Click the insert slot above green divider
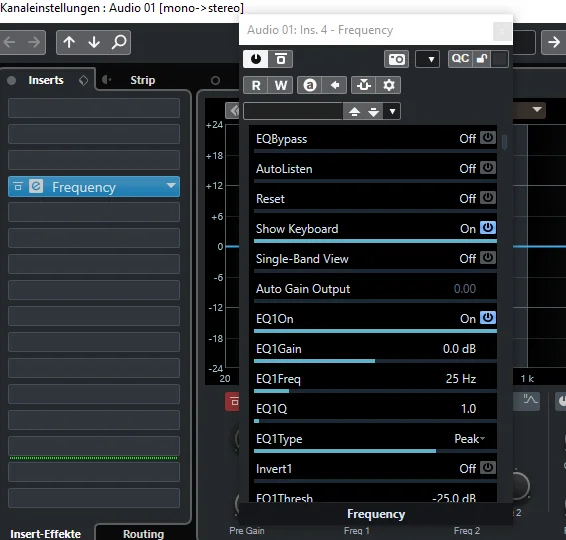 point(94,446)
